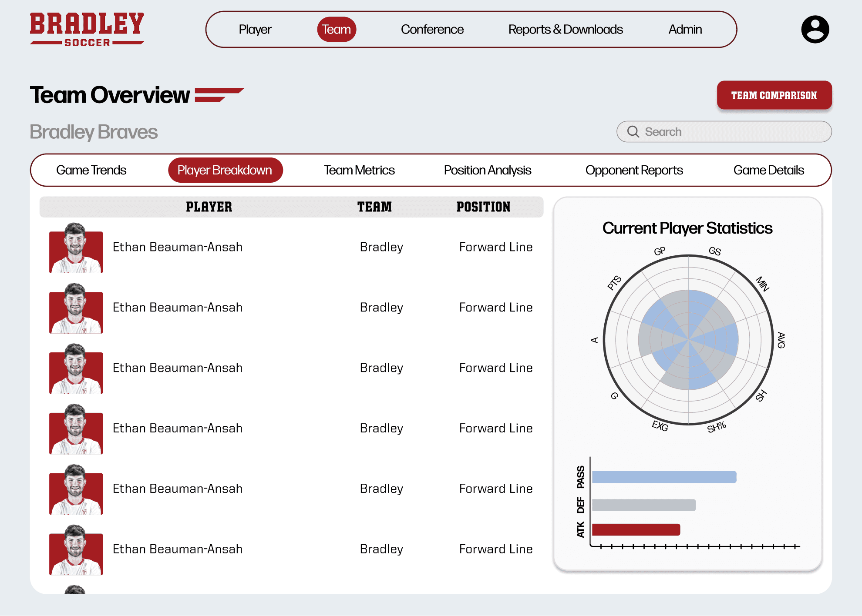Viewport: 862px width, 616px height.
Task: Open the user profile account icon
Action: click(815, 30)
